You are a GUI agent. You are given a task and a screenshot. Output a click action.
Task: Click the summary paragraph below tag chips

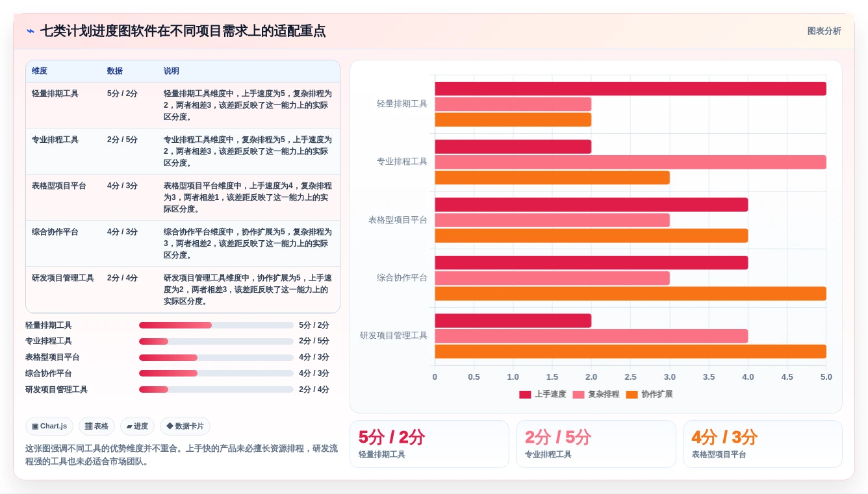click(182, 455)
